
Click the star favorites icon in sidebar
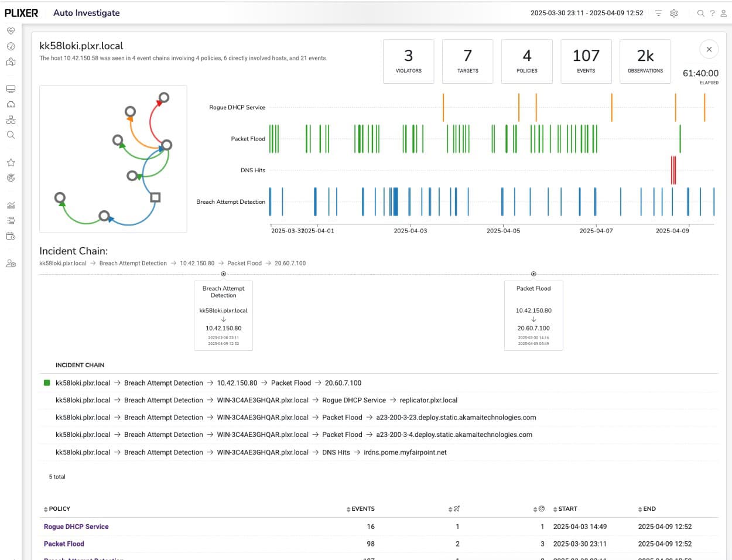tap(11, 163)
